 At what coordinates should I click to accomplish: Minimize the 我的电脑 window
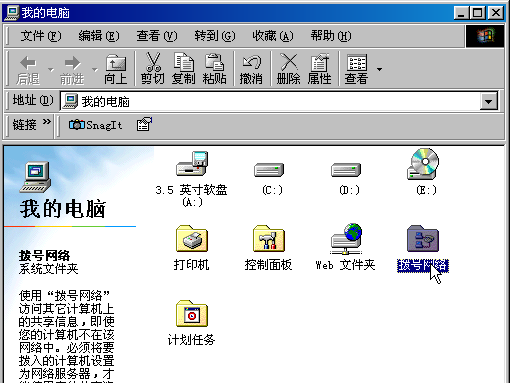click(461, 13)
